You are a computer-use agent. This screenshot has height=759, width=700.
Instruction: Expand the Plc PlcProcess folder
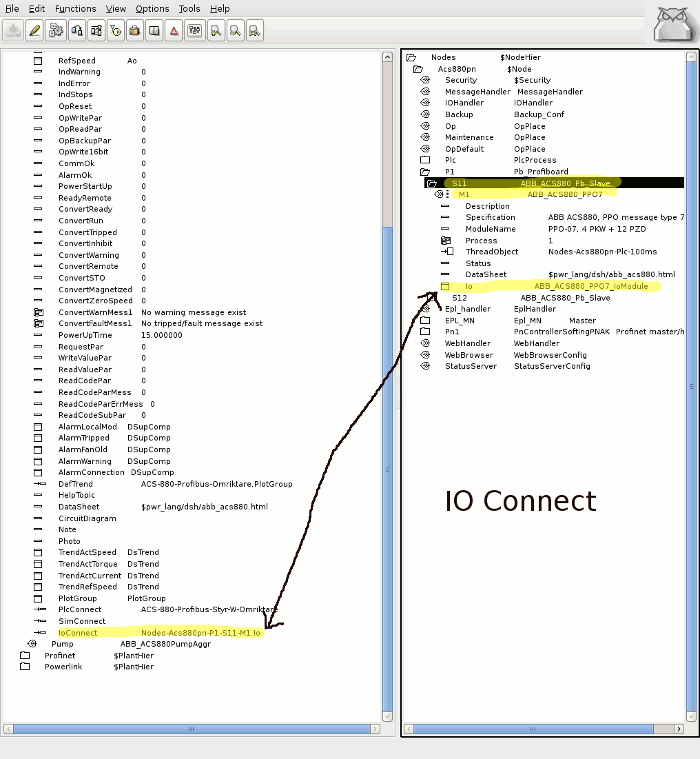425,160
